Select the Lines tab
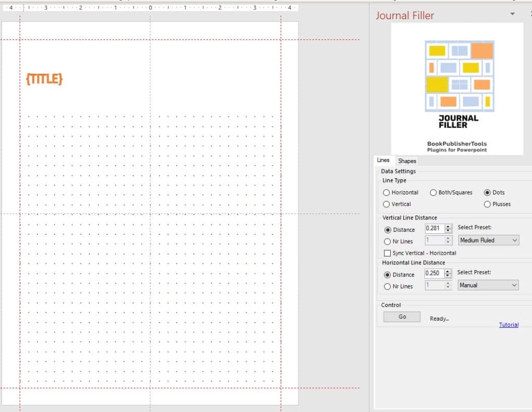This screenshot has height=412, width=532. pyautogui.click(x=383, y=161)
